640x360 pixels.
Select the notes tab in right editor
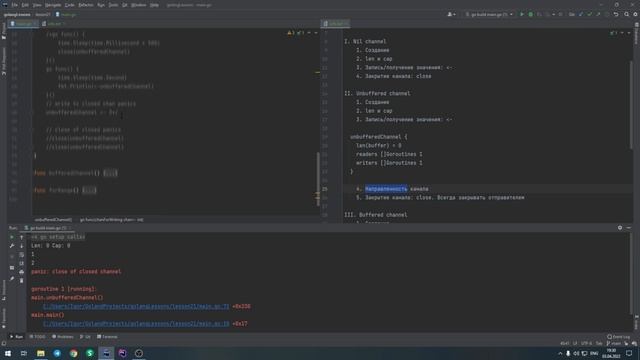336,24
